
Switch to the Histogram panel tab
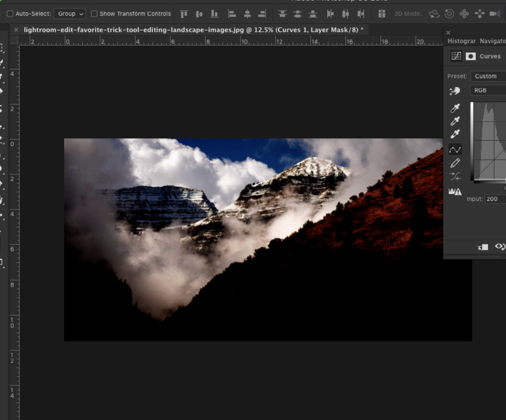[462, 41]
